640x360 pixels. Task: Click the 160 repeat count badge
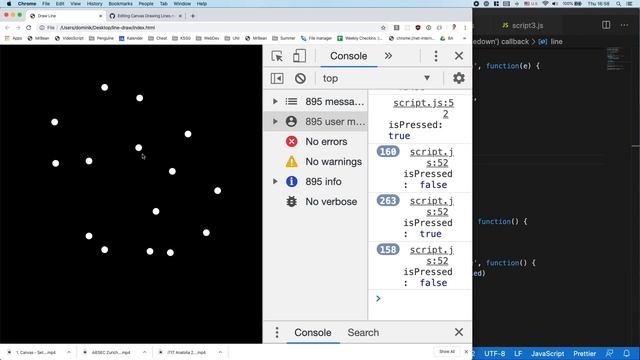[388, 152]
